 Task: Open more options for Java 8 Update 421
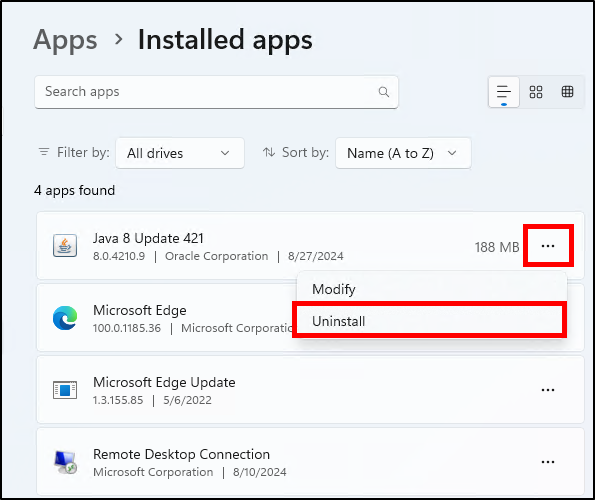pyautogui.click(x=548, y=246)
